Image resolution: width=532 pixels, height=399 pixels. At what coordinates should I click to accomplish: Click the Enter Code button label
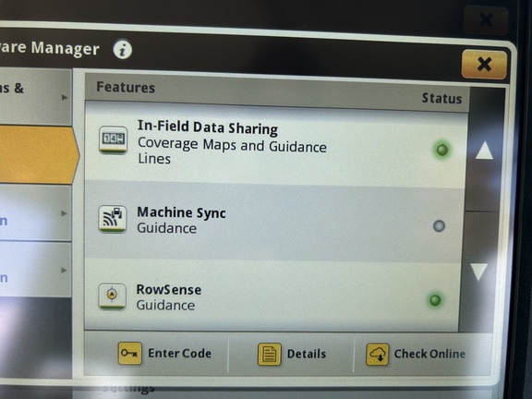pyautogui.click(x=179, y=353)
